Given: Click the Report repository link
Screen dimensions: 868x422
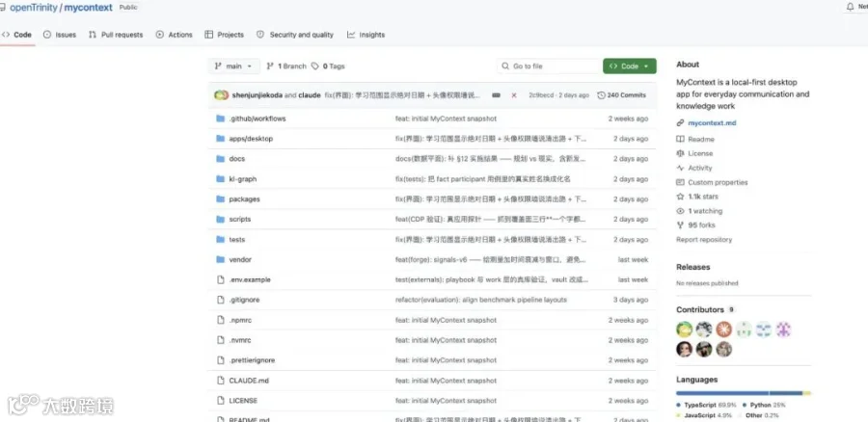Looking at the screenshot, I should pos(704,240).
